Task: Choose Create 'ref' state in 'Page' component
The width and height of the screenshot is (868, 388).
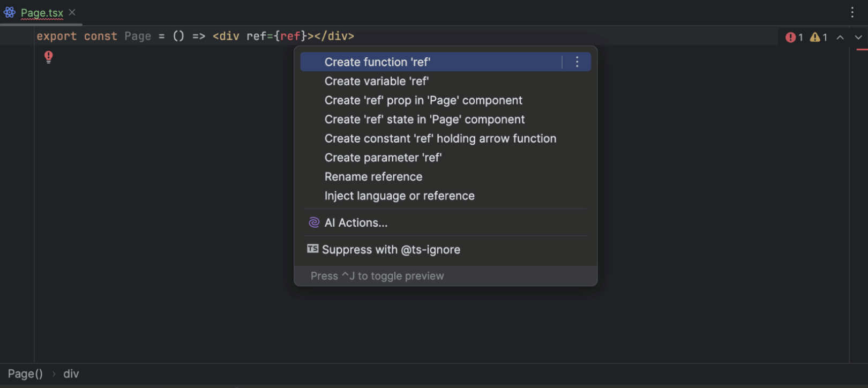Action: point(424,120)
